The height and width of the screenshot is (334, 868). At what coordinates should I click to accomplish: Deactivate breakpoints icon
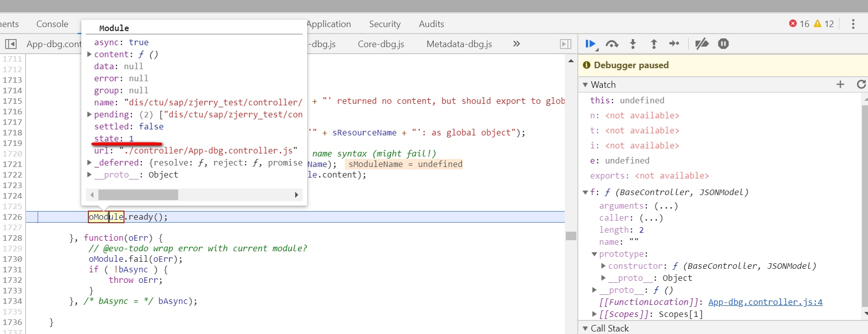tap(702, 44)
